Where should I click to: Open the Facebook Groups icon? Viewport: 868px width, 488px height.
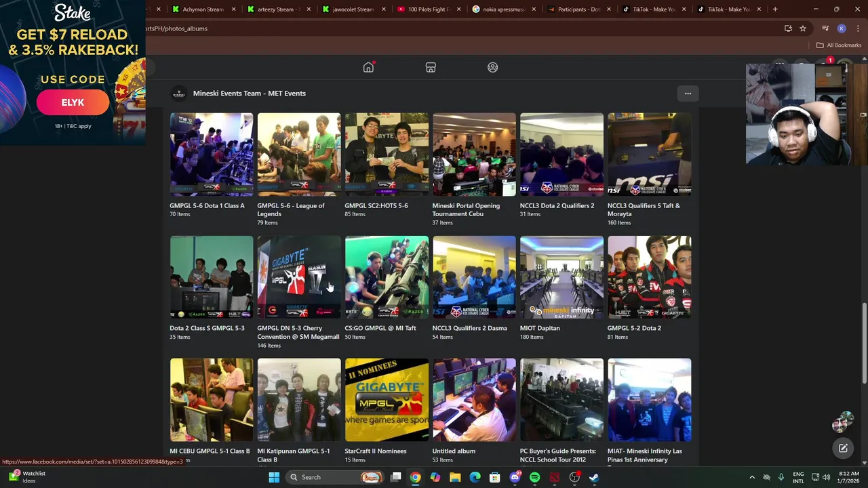point(493,67)
